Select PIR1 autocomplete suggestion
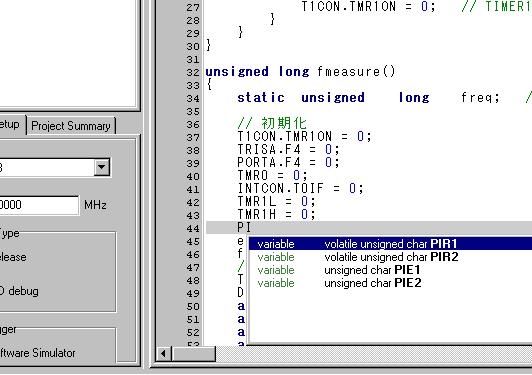 click(x=390, y=244)
